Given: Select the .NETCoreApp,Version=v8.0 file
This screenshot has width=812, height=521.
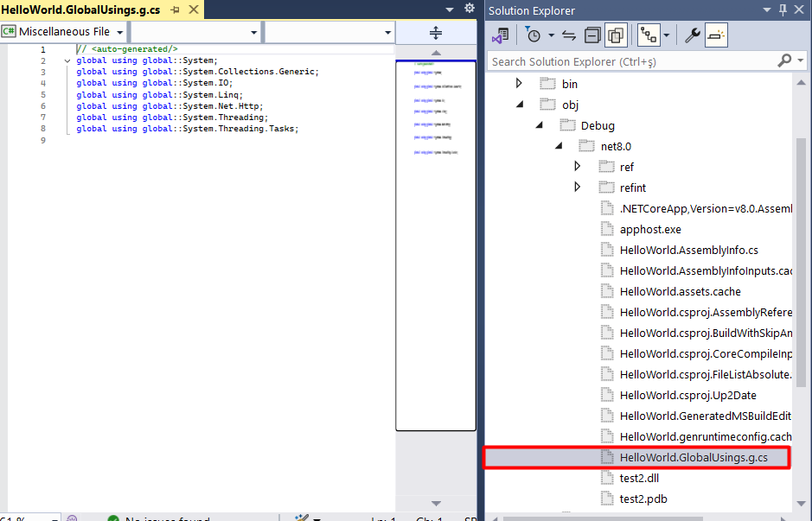Looking at the screenshot, I should pos(706,208).
